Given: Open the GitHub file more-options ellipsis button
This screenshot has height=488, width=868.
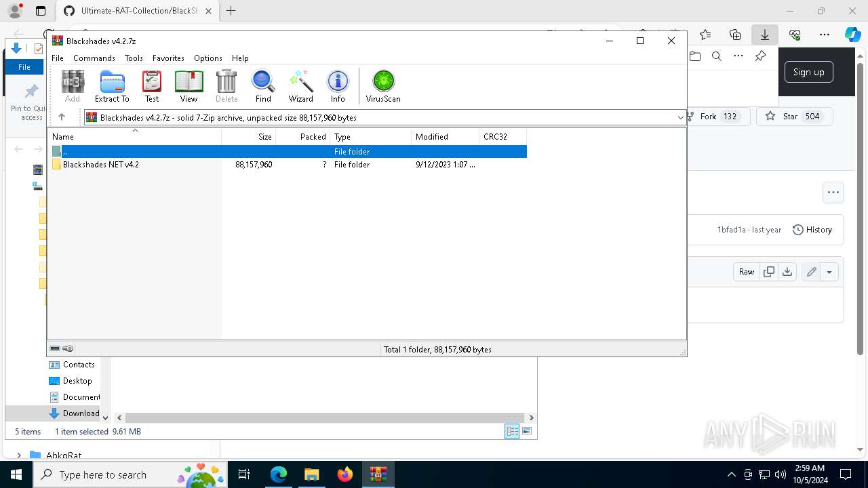Looking at the screenshot, I should 833,192.
